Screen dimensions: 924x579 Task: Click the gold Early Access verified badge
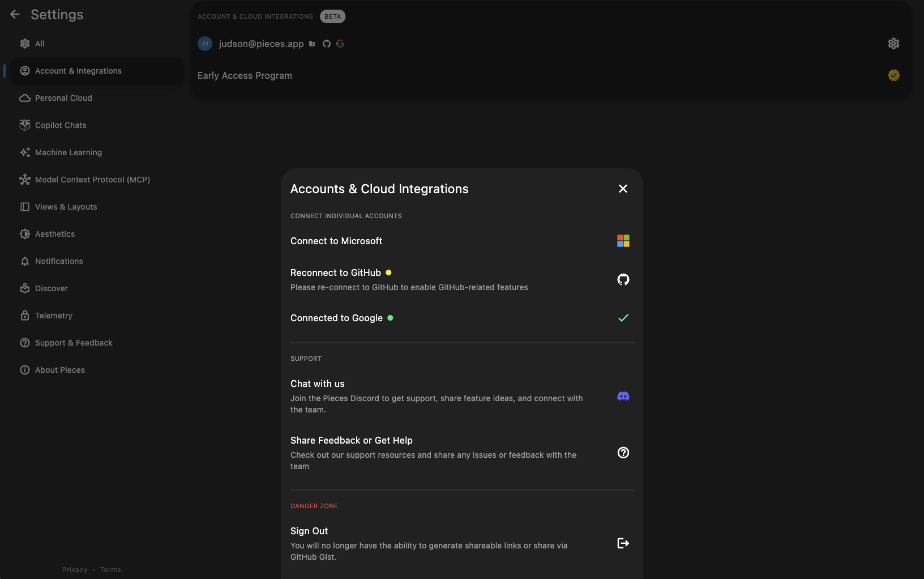pyautogui.click(x=894, y=75)
